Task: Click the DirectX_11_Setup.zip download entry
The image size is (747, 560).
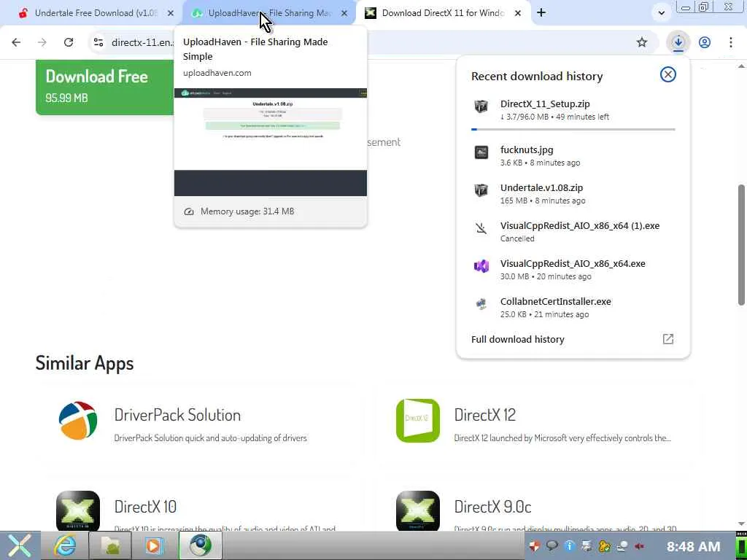Action: point(573,110)
